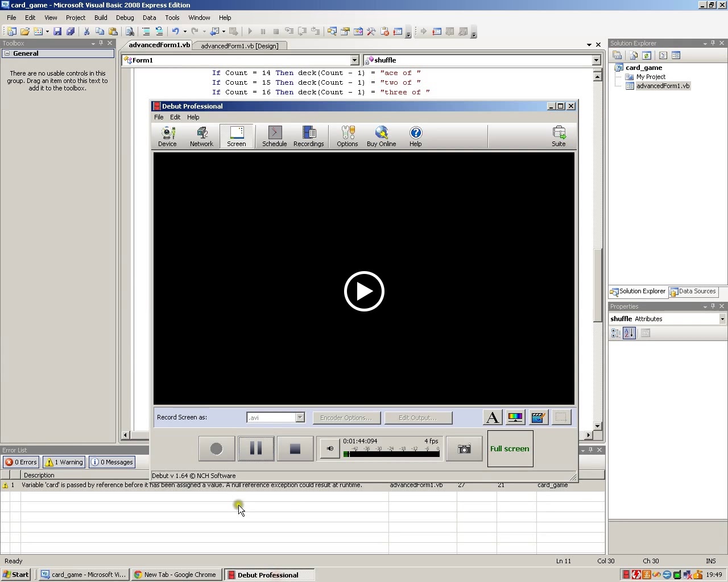Open the .avi record format dropdown
The width and height of the screenshot is (728, 582).
(300, 418)
